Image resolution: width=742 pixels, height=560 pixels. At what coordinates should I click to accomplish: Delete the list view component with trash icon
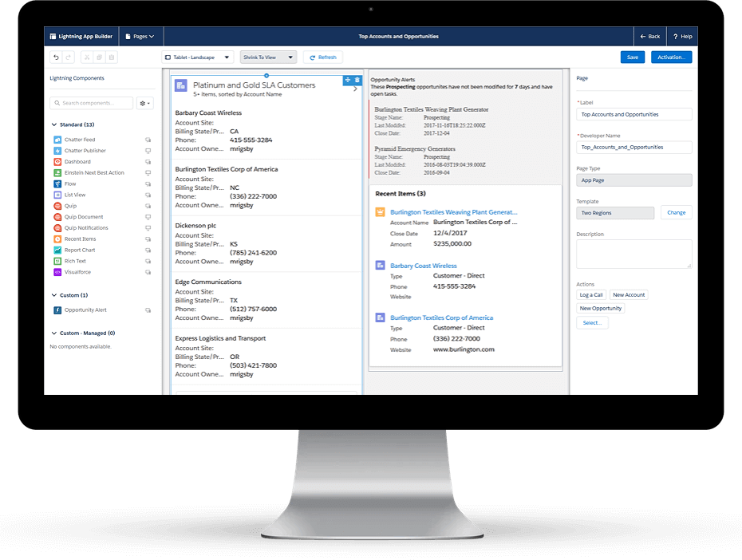(x=357, y=80)
